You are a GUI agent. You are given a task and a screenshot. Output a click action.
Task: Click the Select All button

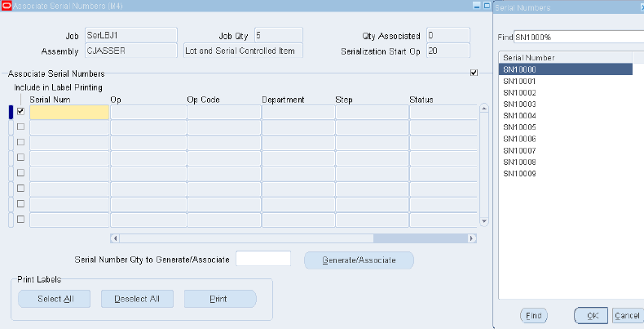click(55, 299)
